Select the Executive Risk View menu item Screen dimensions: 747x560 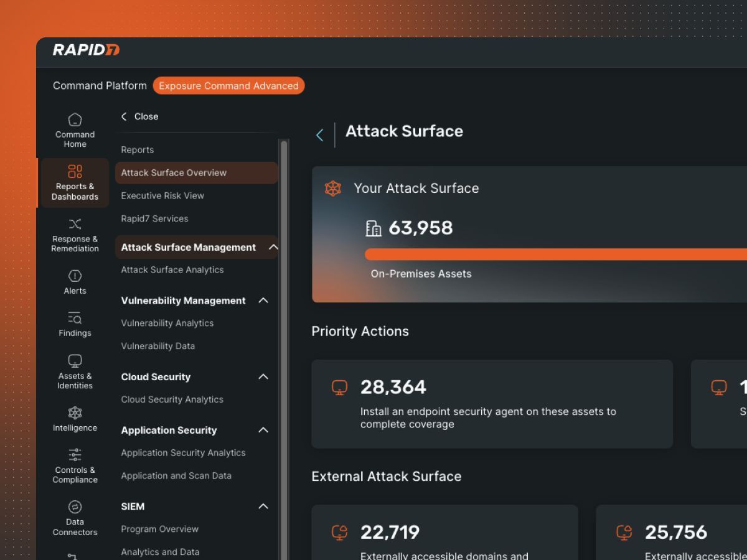(162, 195)
